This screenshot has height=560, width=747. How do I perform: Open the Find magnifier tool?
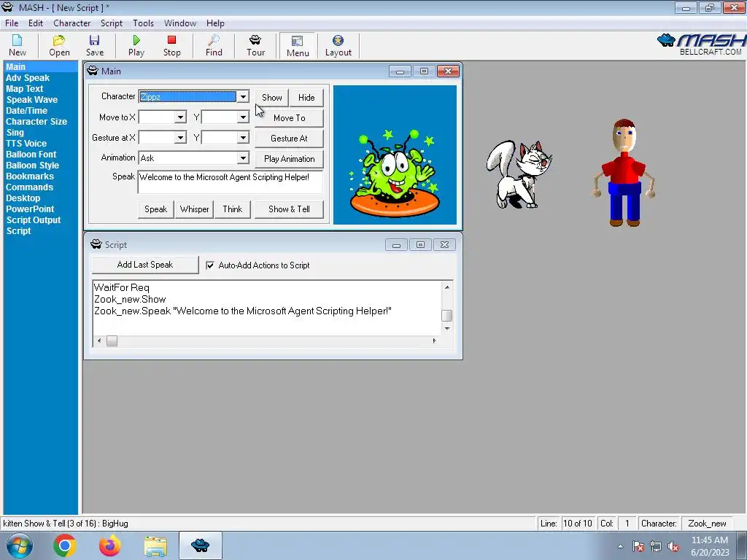(214, 46)
